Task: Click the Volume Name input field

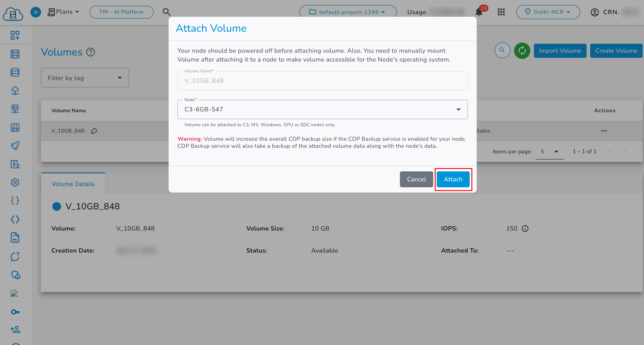Action: pos(322,81)
